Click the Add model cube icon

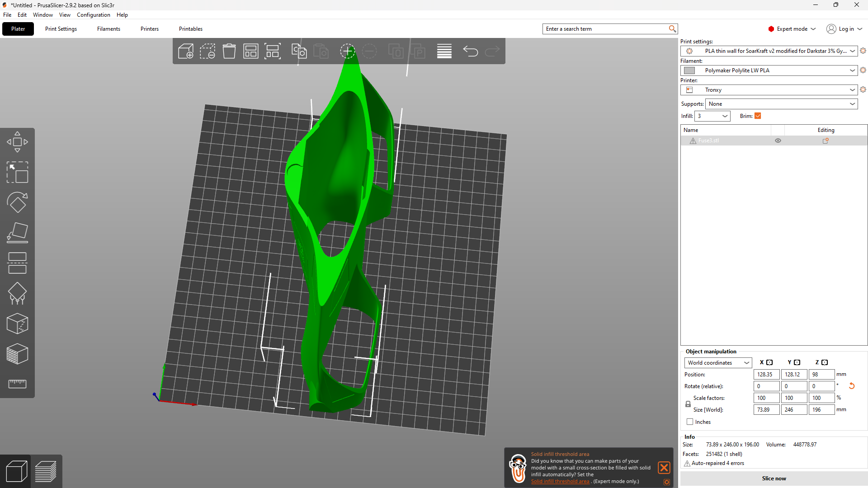coord(186,51)
